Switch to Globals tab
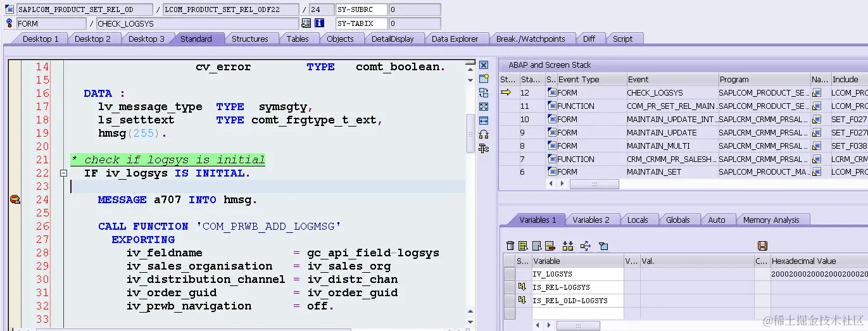This screenshot has height=331, width=868. (x=678, y=220)
